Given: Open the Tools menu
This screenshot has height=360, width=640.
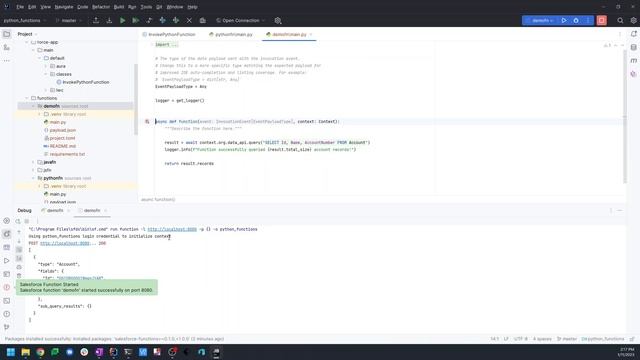Looking at the screenshot, I should point(146,7).
